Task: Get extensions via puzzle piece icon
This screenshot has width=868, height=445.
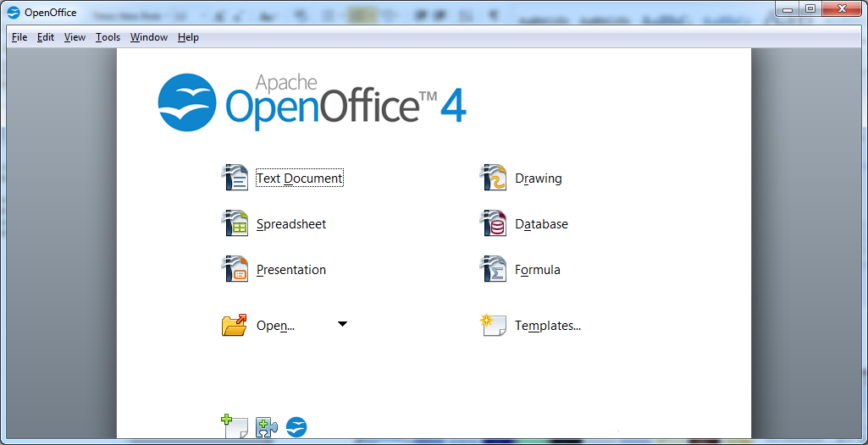Action: pyautogui.click(x=266, y=428)
